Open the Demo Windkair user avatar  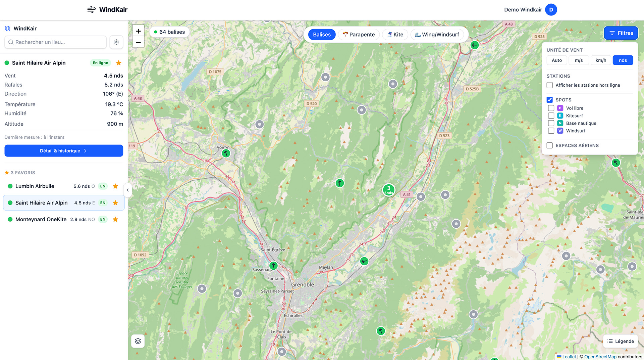[x=551, y=10]
